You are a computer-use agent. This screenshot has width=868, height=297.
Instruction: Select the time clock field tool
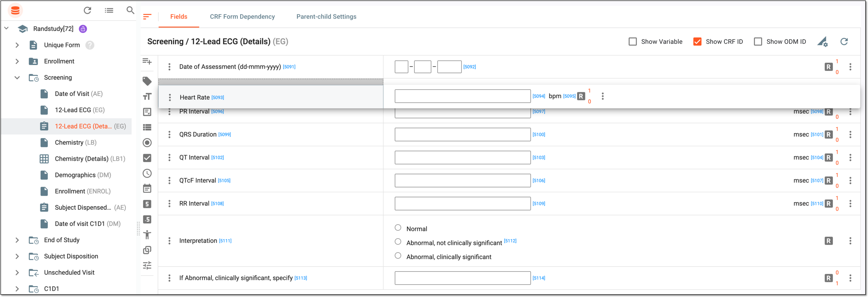[x=147, y=173]
